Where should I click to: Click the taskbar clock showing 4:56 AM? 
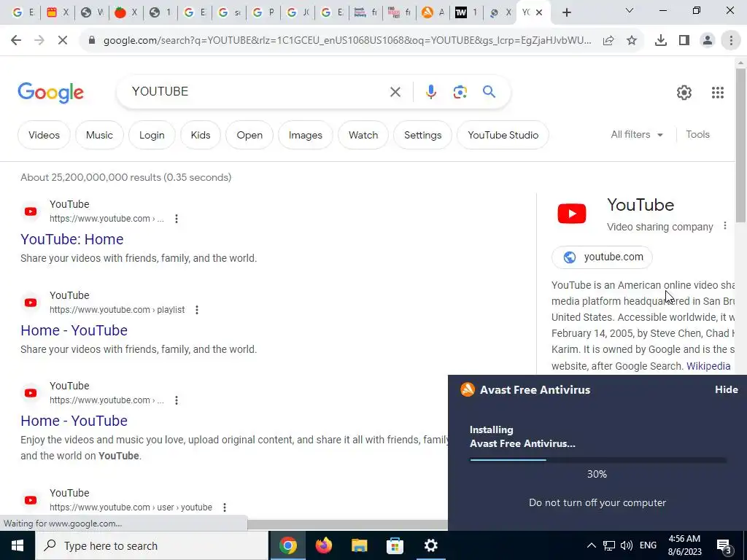[x=684, y=545]
